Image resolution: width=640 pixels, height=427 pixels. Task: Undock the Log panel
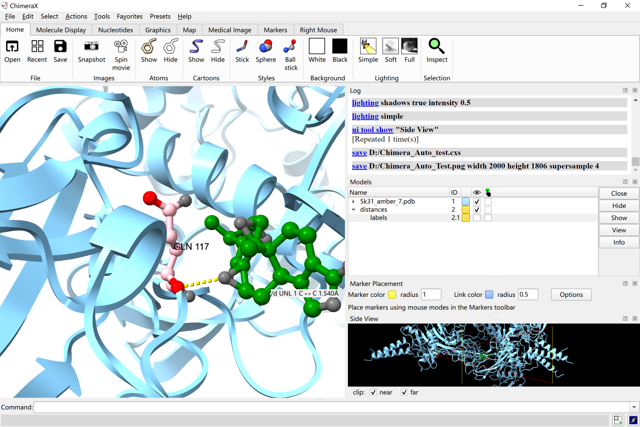pos(625,90)
